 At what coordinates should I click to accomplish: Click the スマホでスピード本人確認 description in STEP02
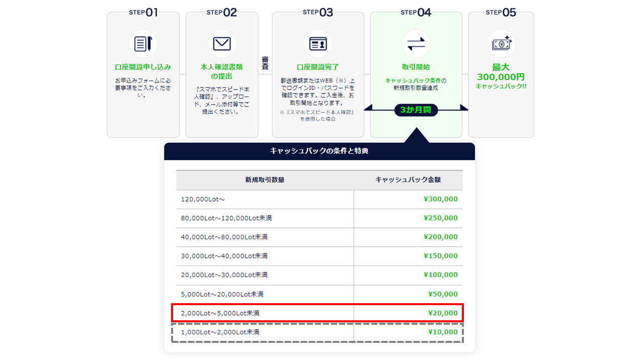pyautogui.click(x=222, y=101)
